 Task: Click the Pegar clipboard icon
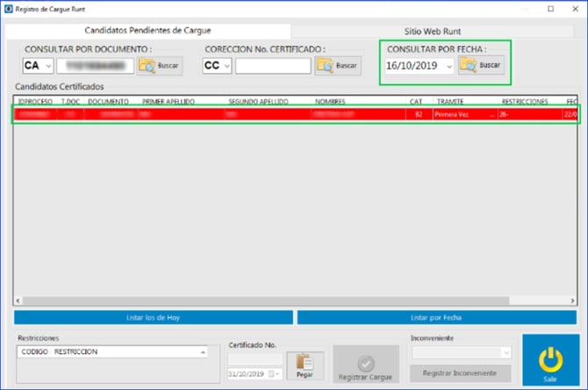305,363
